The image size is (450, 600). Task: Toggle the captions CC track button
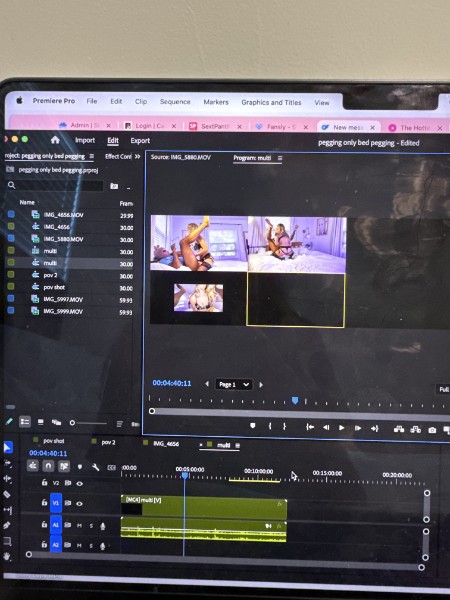pyautogui.click(x=111, y=468)
